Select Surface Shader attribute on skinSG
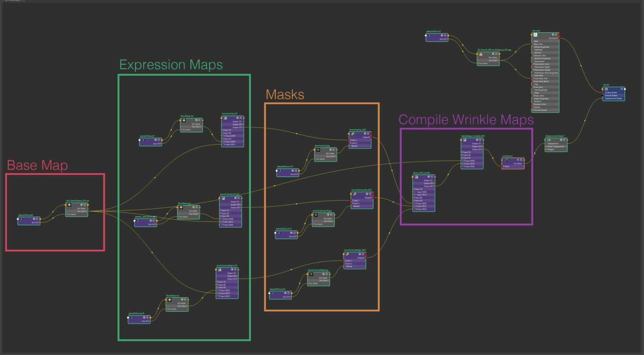The image size is (644, 355). 611,92
